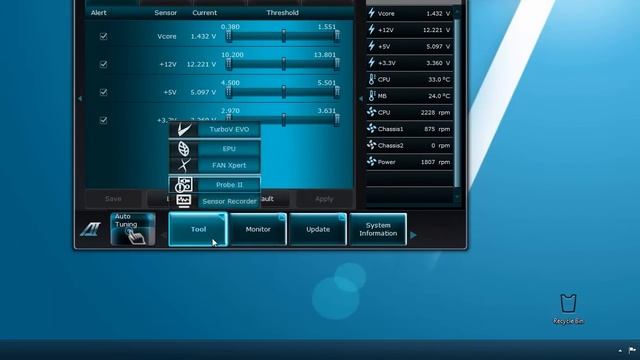Click the AI Suite logo icon
640x360 pixels.
tap(91, 229)
